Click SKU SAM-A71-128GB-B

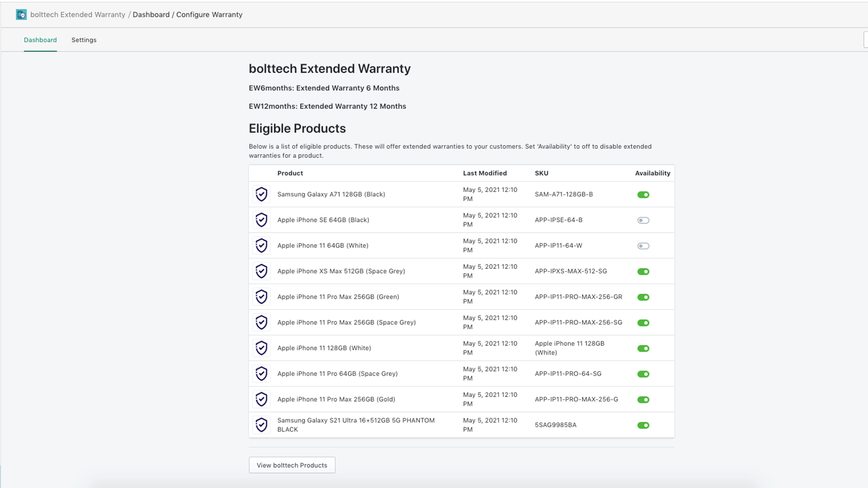pyautogui.click(x=564, y=194)
